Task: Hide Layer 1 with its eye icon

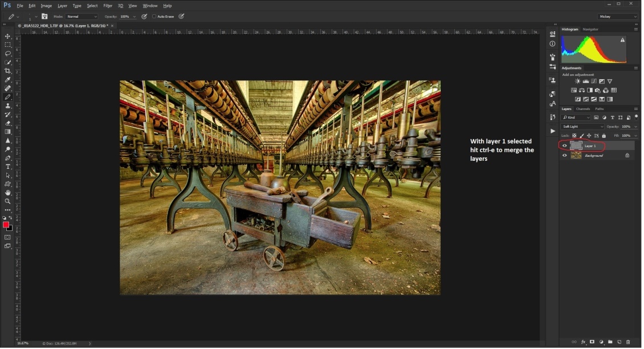Action: (x=564, y=146)
